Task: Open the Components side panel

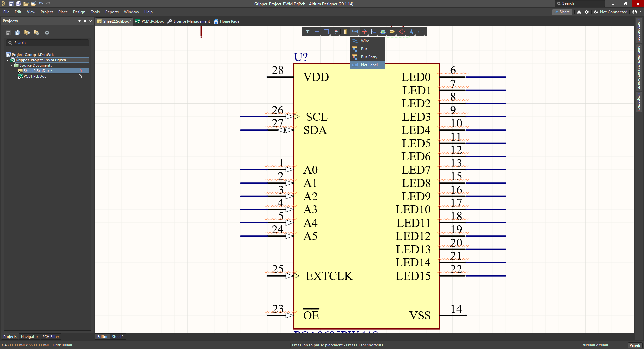Action: (639, 31)
